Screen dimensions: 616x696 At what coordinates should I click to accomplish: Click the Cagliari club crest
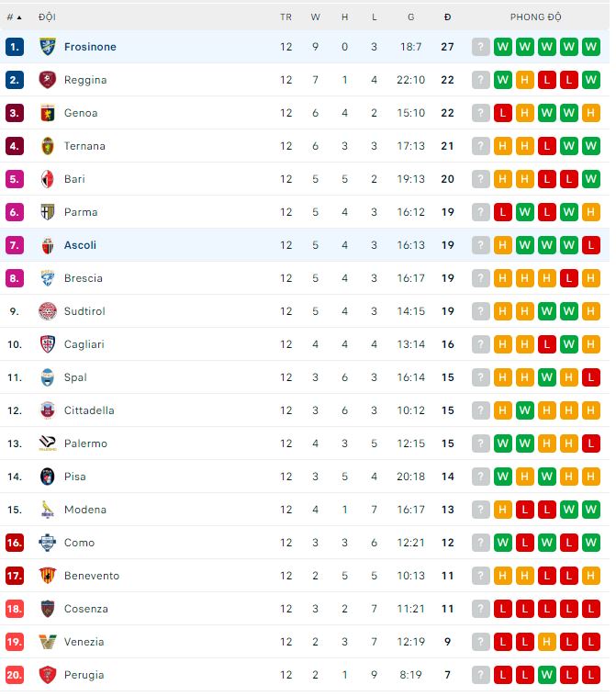[48, 344]
